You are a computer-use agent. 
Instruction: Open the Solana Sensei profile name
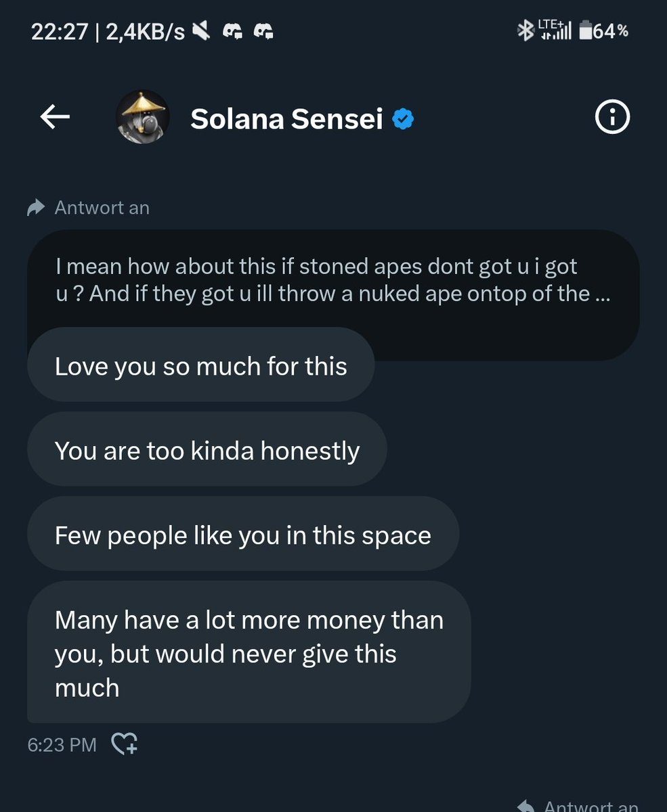click(286, 119)
